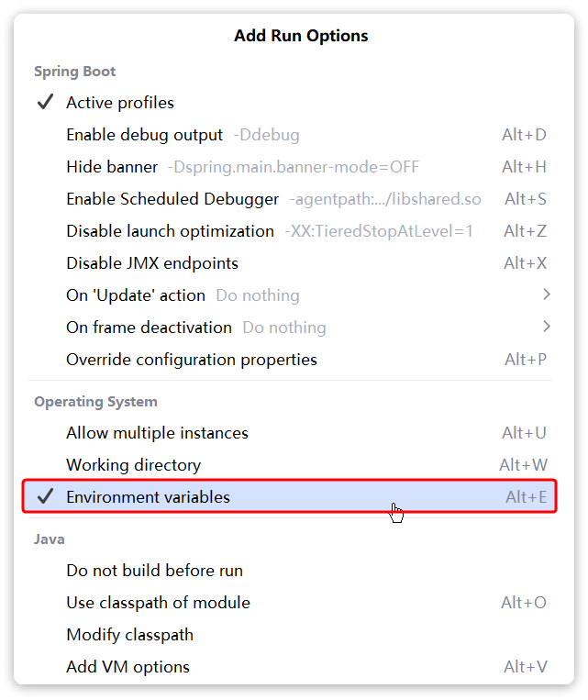The image size is (588, 700).
Task: Enable Scheduled Debugger agentpath option
Action: [x=172, y=199]
